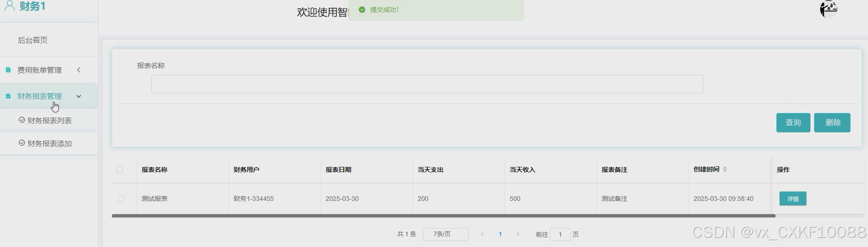Viewport: 868px width, 247px height.
Task: Sort by the 创建时间 sort arrows
Action: tap(725, 169)
